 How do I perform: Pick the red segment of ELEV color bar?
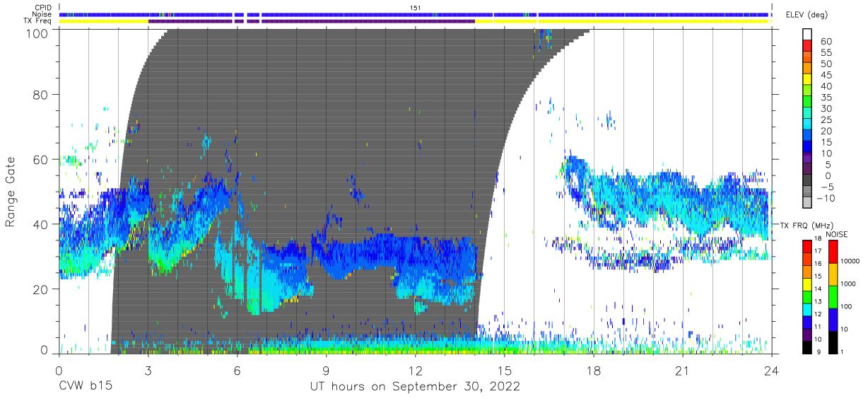[809, 46]
